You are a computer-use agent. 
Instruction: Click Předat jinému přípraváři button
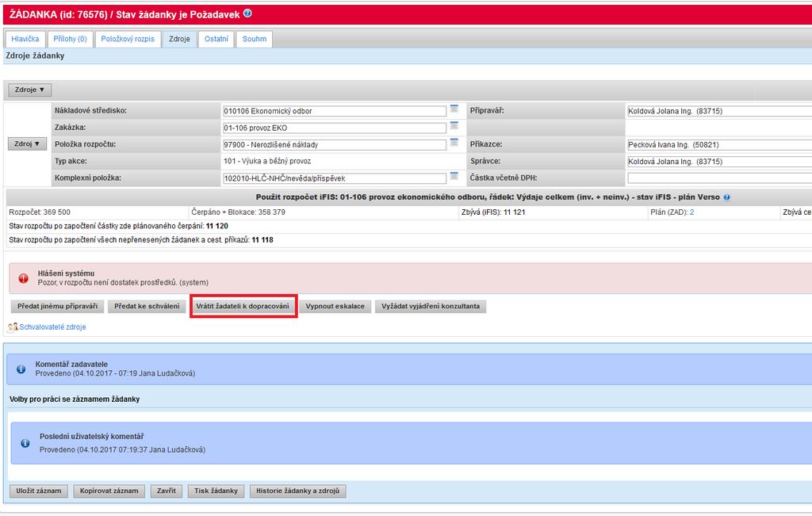coord(57,307)
